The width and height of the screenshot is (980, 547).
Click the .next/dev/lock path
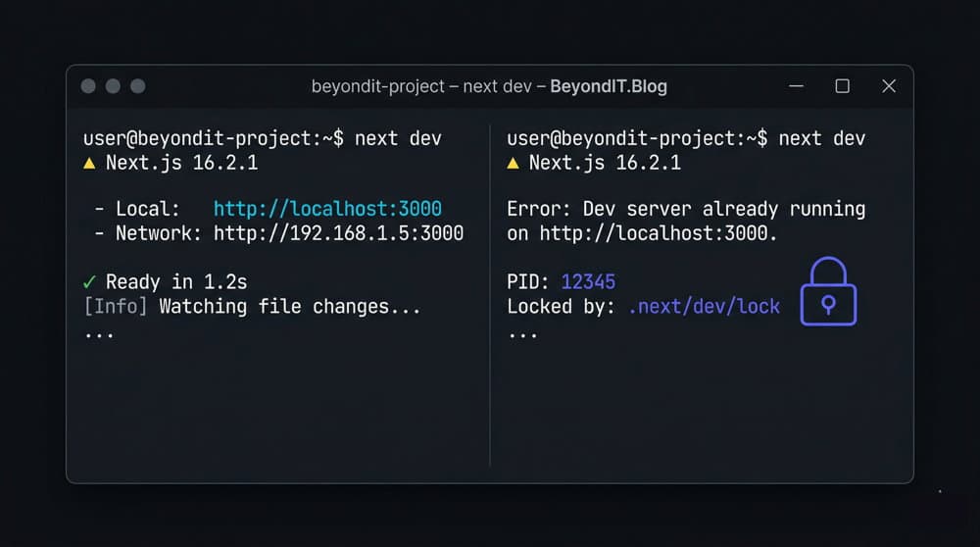coord(705,306)
